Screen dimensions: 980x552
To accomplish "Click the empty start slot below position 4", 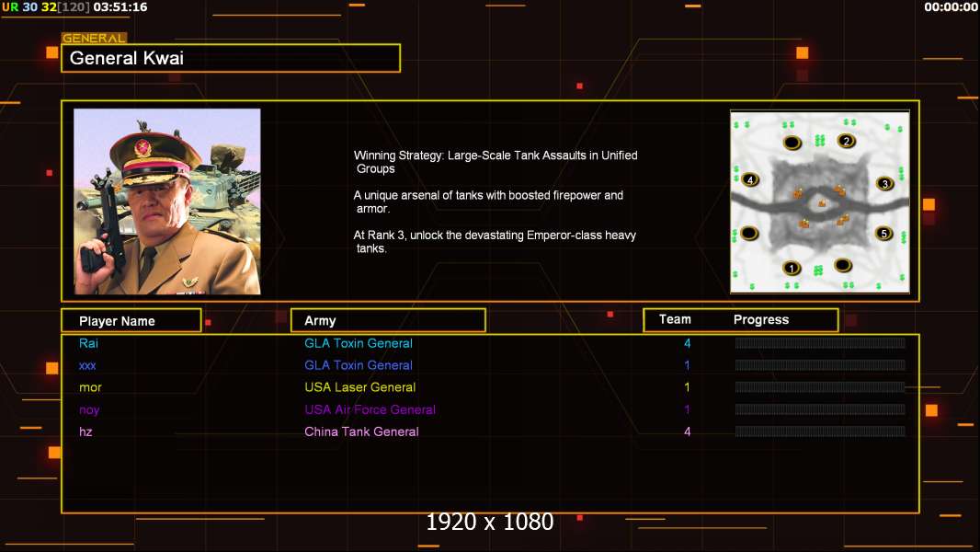I will click(x=748, y=233).
